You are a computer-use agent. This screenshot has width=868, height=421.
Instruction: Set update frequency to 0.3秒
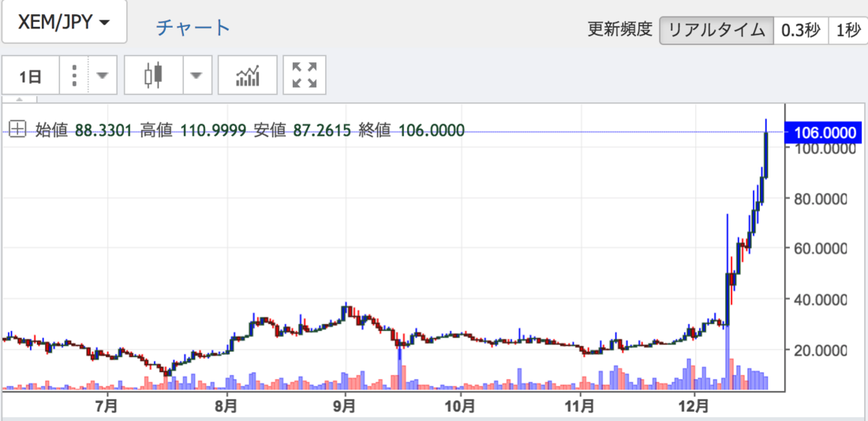[800, 30]
